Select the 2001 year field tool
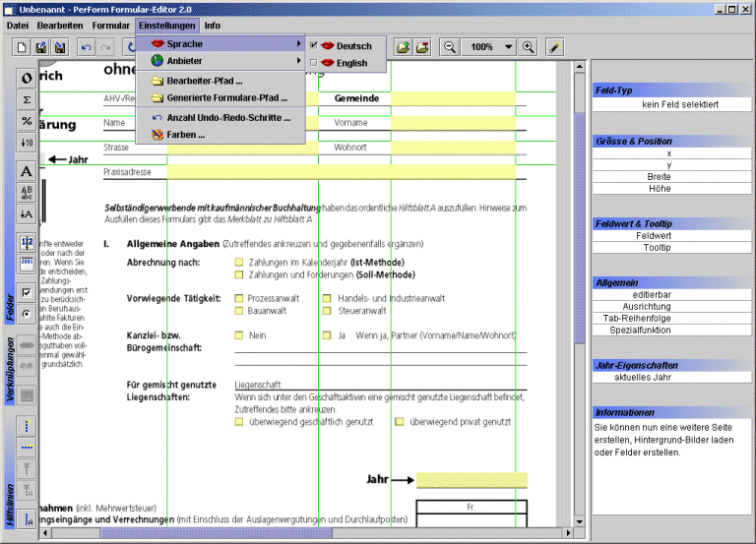 (x=27, y=263)
